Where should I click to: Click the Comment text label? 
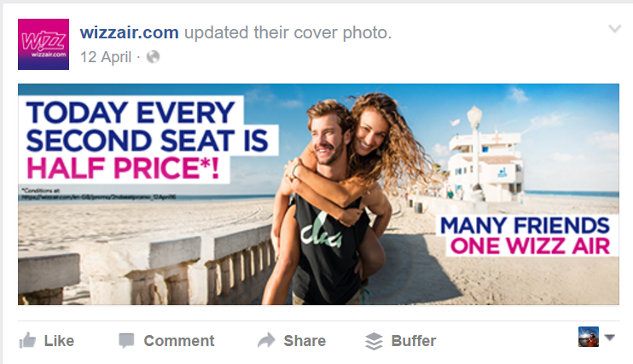click(x=179, y=341)
